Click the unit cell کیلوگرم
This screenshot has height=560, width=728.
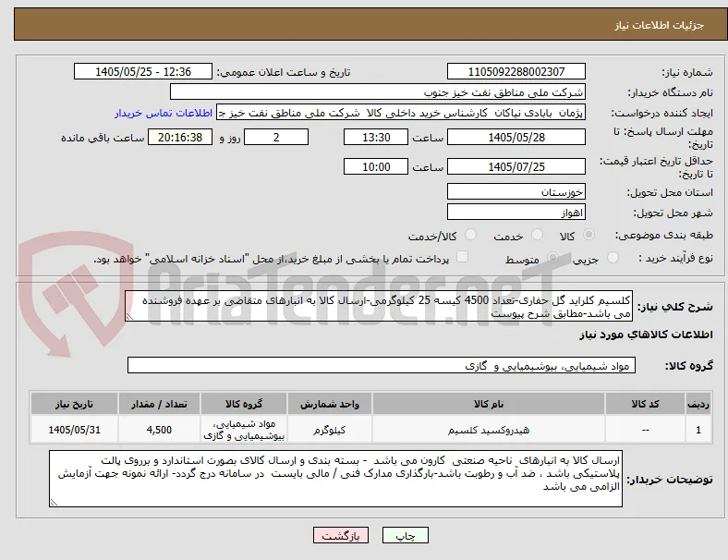pos(330,430)
